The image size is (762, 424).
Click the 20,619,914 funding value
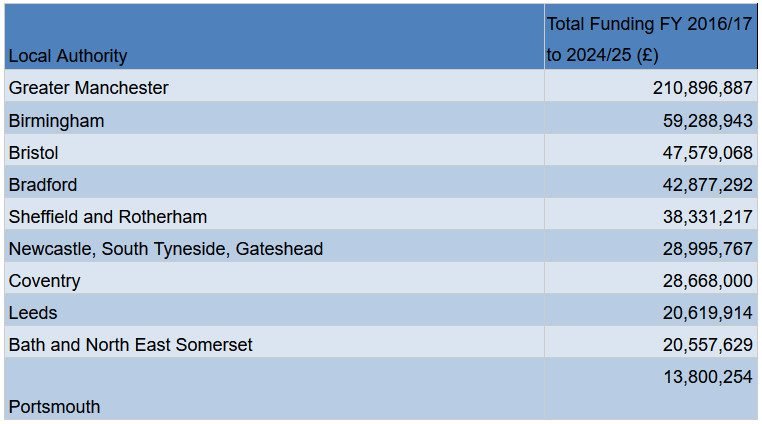pos(707,313)
